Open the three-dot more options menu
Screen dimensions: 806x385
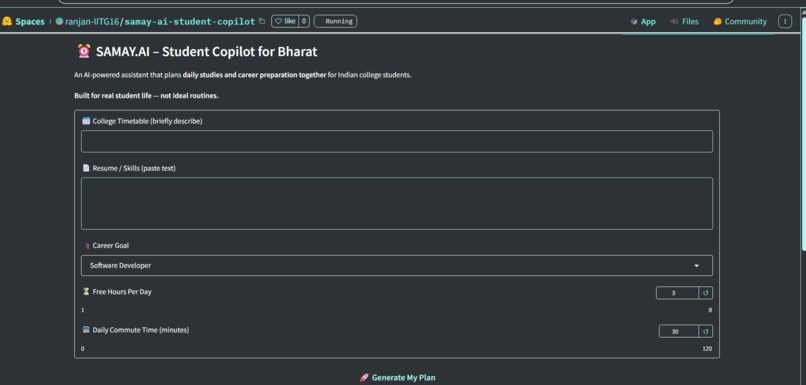(784, 21)
